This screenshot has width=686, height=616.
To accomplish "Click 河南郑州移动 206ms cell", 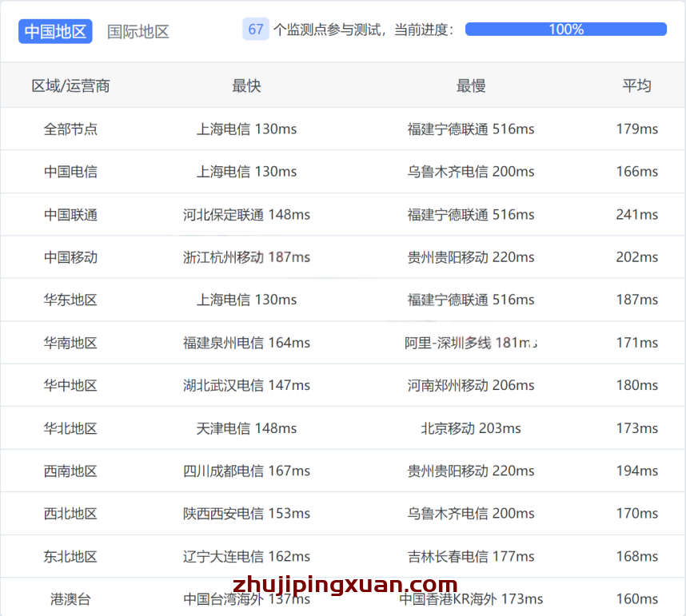I will (x=471, y=385).
